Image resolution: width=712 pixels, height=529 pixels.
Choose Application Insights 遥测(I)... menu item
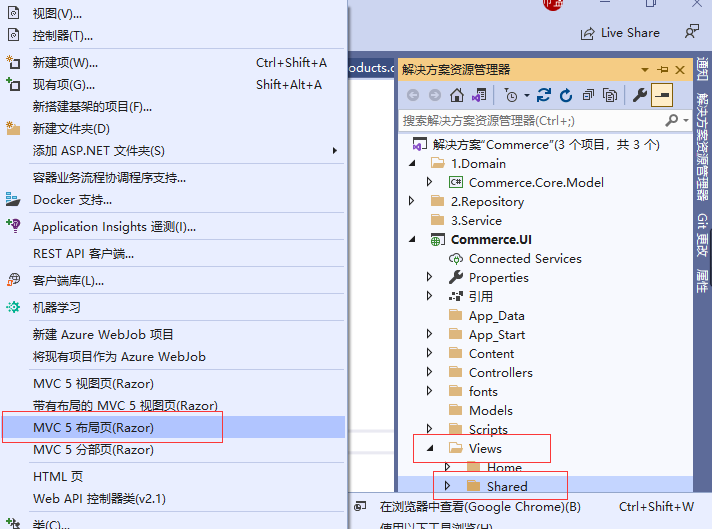173,227
